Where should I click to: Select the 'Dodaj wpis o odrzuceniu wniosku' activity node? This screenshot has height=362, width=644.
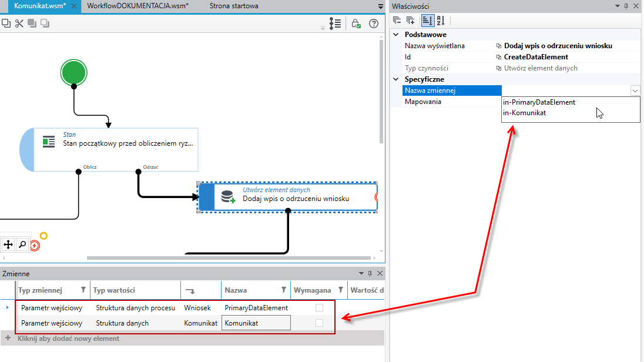tap(287, 197)
